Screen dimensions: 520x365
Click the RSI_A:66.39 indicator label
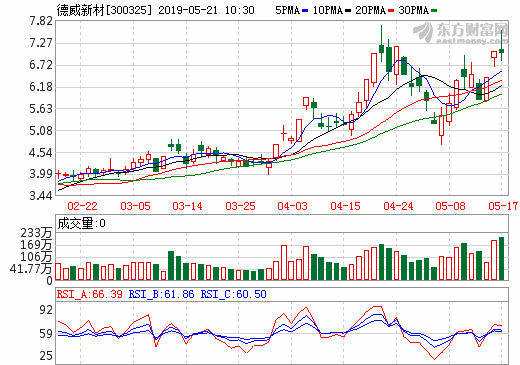point(90,294)
